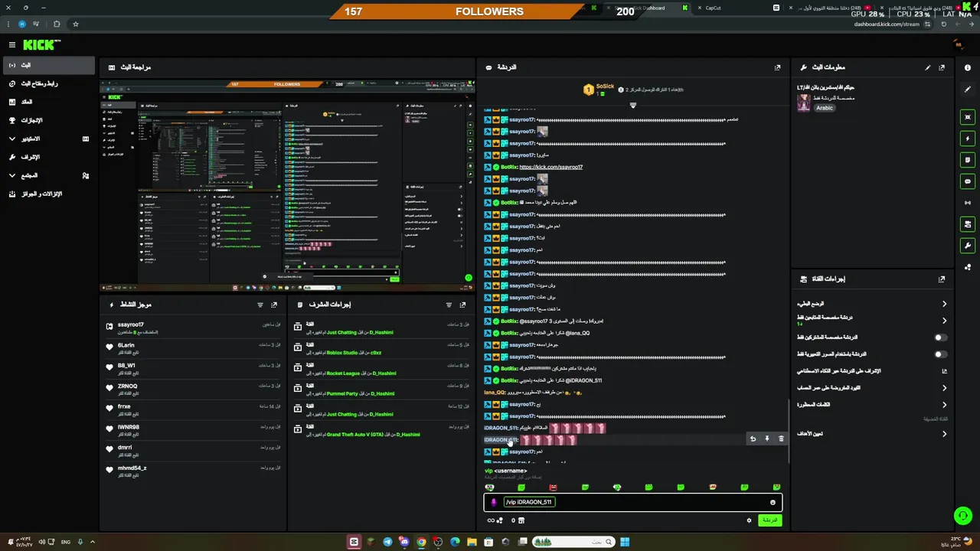Image resolution: width=980 pixels, height=551 pixels.
Task: Open the Rocket League category change entry
Action: 381,369
